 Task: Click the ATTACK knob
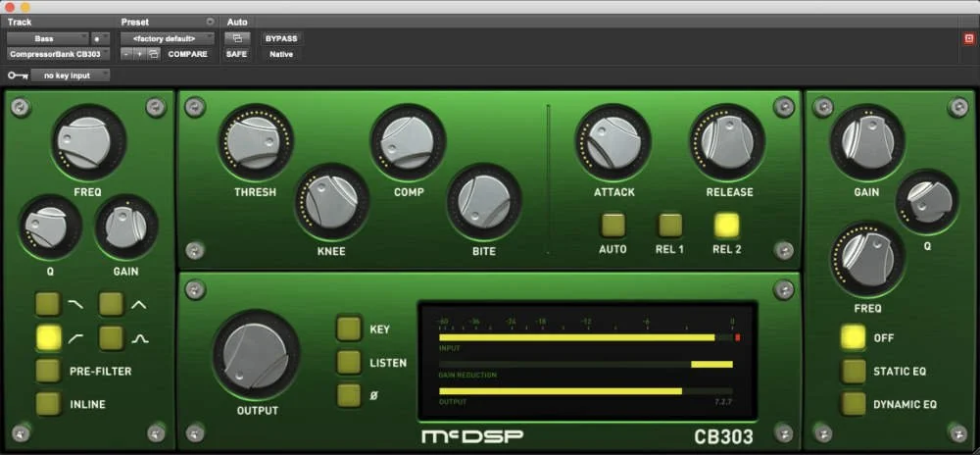click(x=613, y=142)
